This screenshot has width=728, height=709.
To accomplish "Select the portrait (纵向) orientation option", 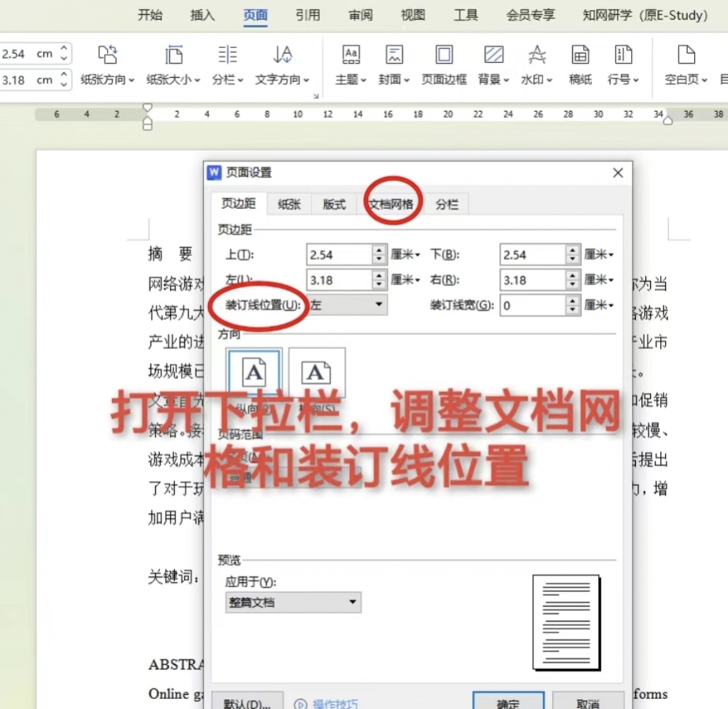I will [x=254, y=374].
